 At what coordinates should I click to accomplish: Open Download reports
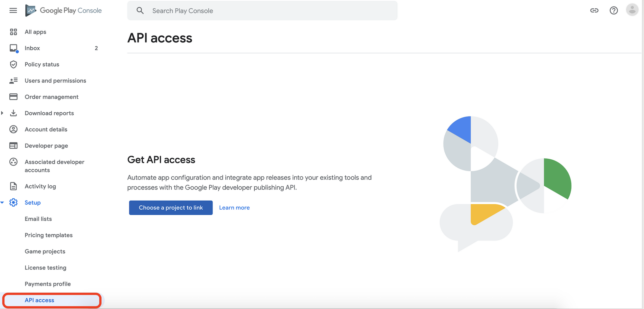tap(49, 113)
